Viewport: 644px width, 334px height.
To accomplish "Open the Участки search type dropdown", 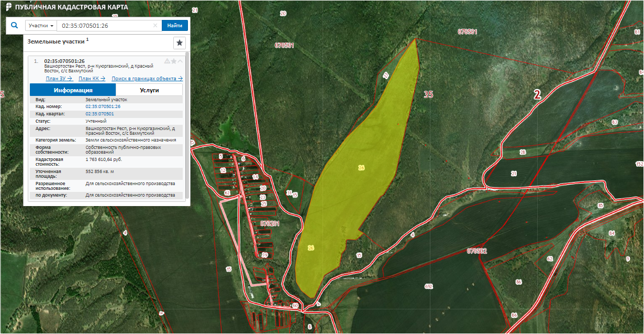I will coord(41,26).
